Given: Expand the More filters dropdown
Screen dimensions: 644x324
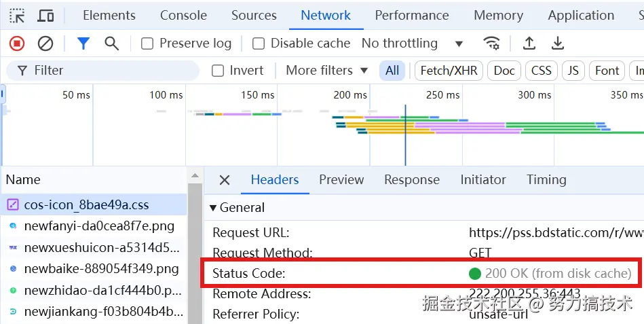Looking at the screenshot, I should (326, 71).
